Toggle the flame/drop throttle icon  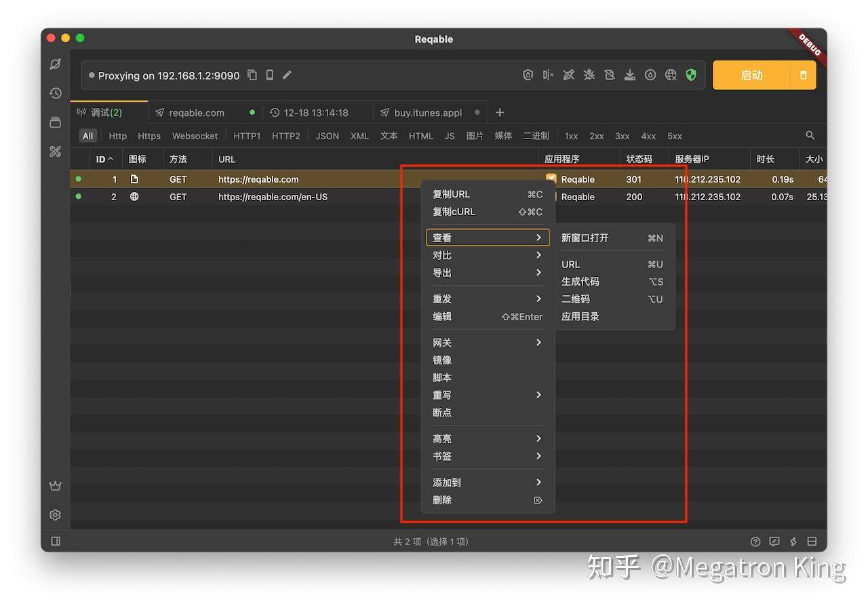(650, 75)
